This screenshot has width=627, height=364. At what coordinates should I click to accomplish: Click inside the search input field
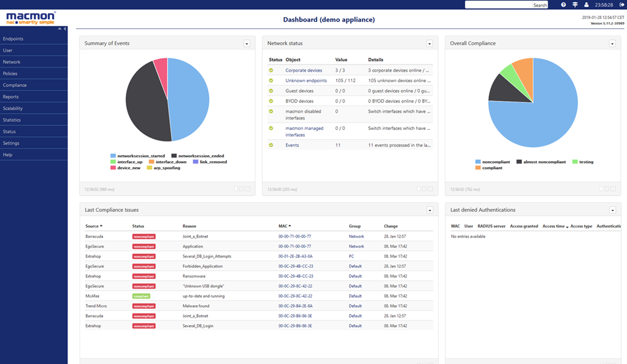point(498,5)
